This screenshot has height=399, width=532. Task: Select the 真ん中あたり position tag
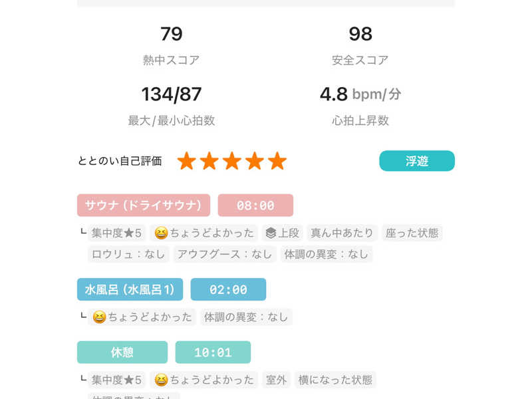pos(342,233)
